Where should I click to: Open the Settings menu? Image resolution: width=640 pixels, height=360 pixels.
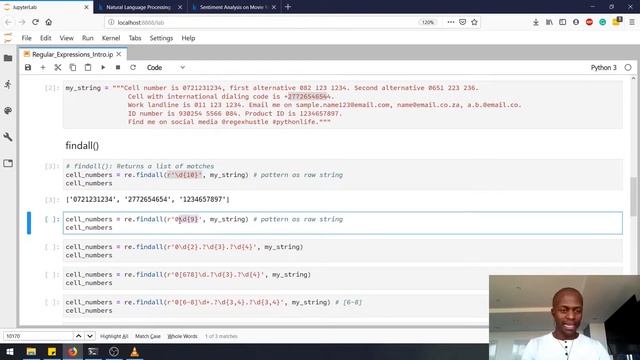[161, 38]
